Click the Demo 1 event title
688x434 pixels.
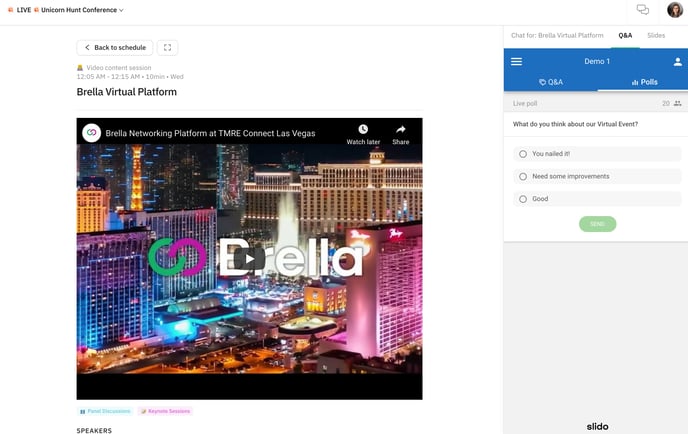pos(597,61)
